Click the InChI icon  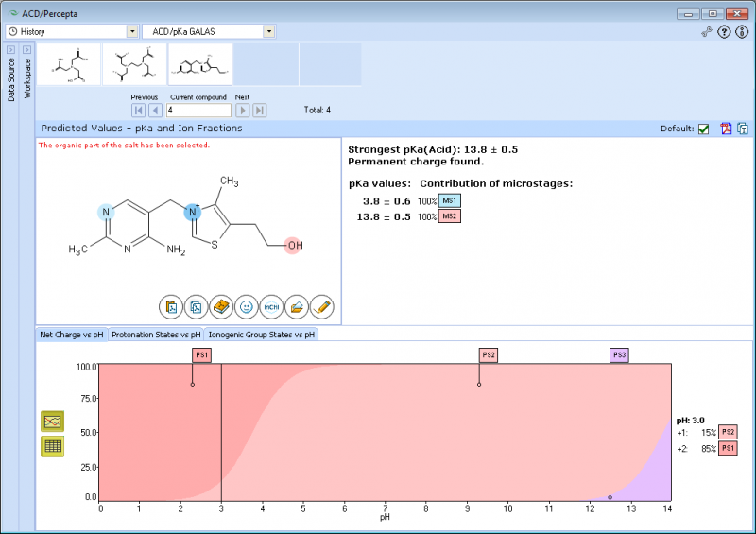(x=271, y=307)
